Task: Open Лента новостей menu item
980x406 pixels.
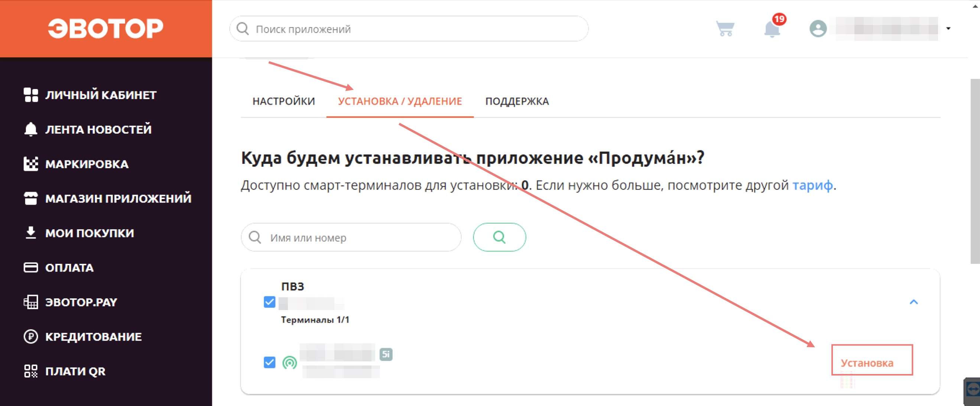Action: point(98,129)
